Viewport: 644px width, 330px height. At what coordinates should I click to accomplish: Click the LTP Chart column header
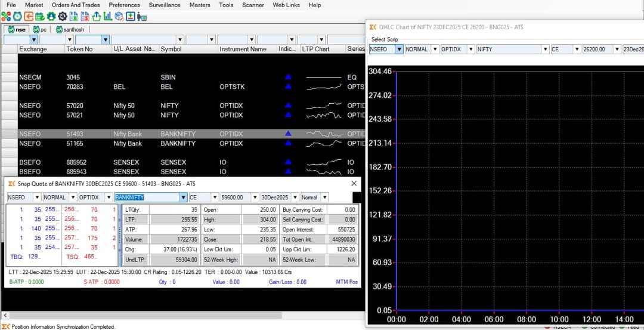point(323,49)
